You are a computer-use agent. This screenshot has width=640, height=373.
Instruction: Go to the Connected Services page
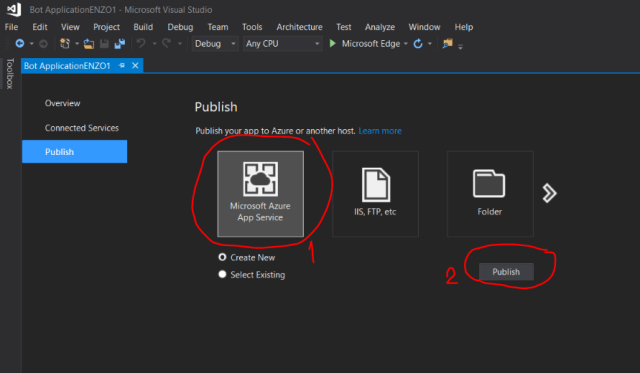tap(82, 128)
